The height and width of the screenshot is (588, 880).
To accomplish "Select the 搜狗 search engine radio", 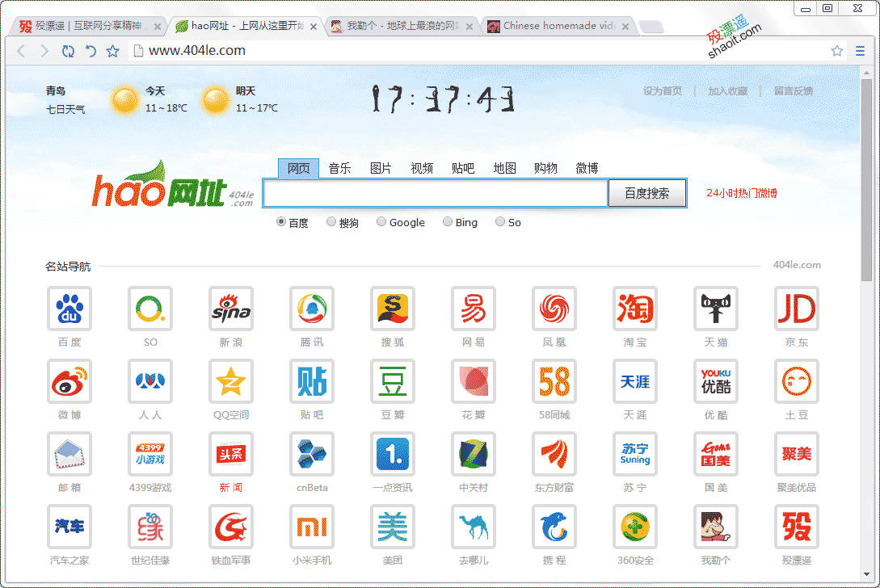I will (331, 222).
